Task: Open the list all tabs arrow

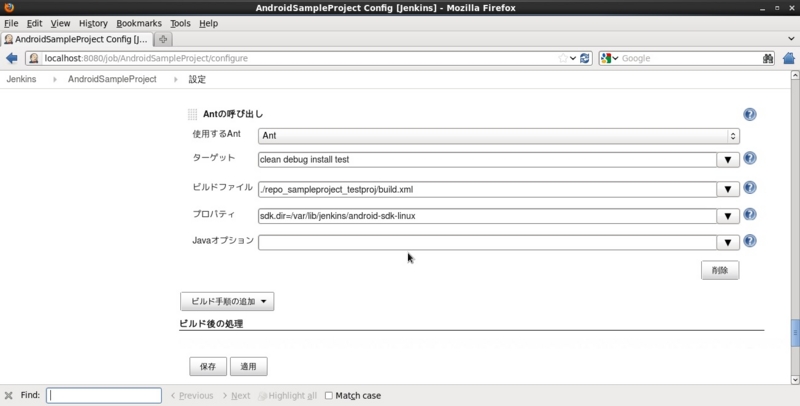Action: [791, 39]
